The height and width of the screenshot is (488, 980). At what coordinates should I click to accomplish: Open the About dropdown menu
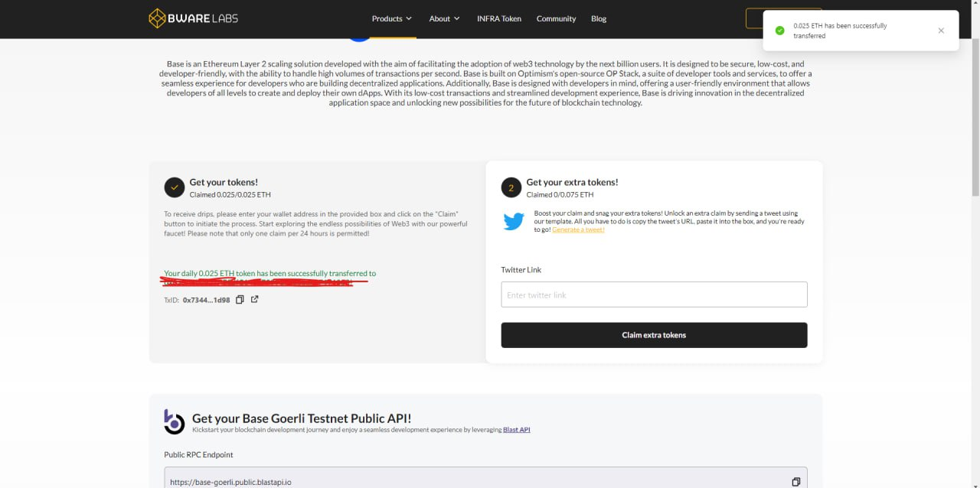(444, 18)
